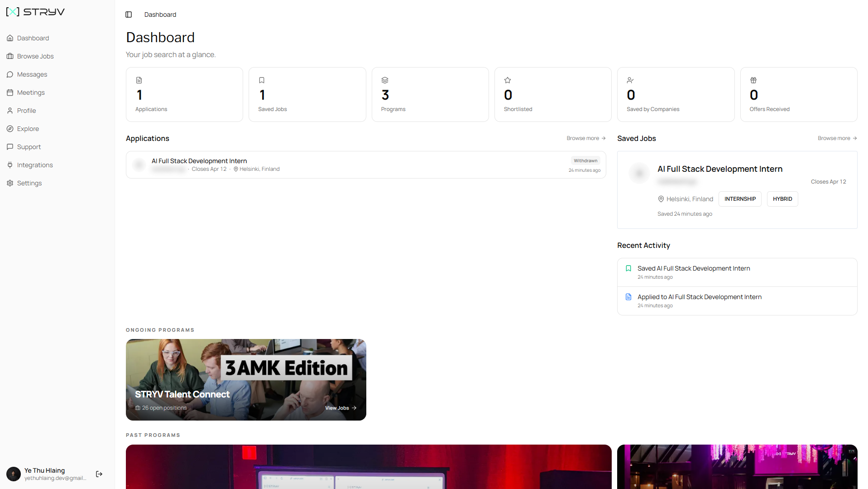
Task: Click the Profile person icon
Action: pos(10,111)
